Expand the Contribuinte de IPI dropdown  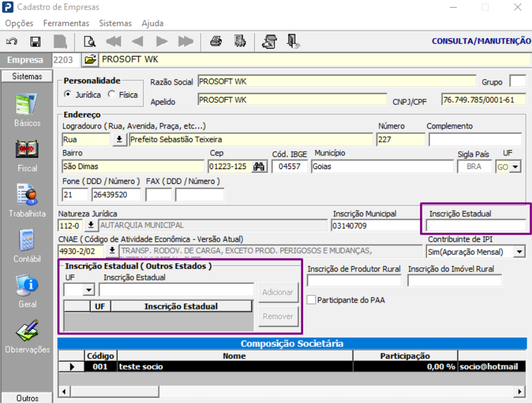pos(519,252)
